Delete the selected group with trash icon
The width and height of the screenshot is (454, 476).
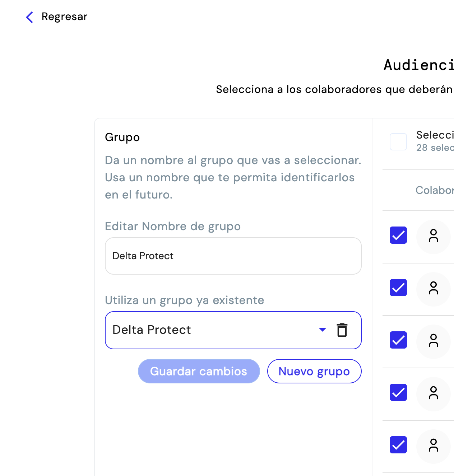[342, 330]
